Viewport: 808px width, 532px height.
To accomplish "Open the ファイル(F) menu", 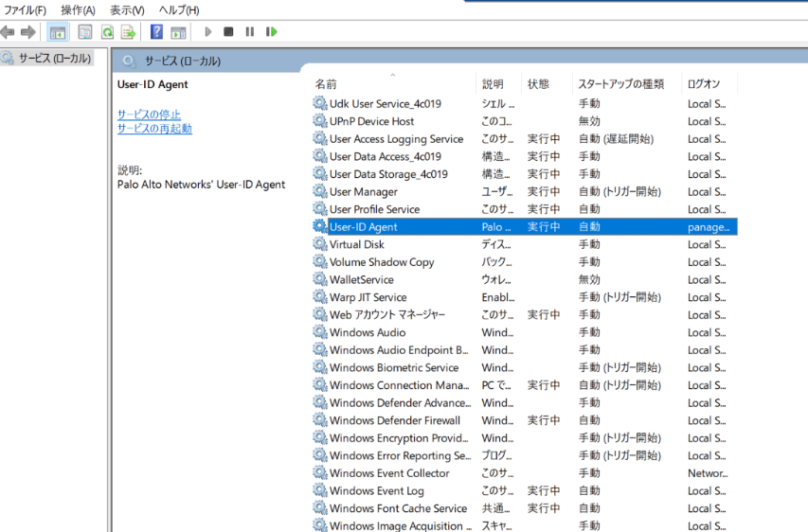I will (x=25, y=9).
